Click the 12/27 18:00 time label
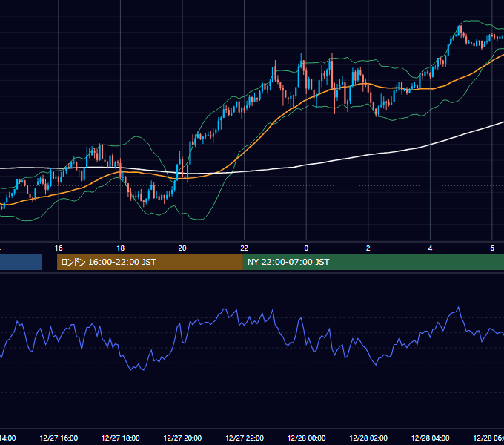Image resolution: width=504 pixels, height=445 pixels. point(121,438)
